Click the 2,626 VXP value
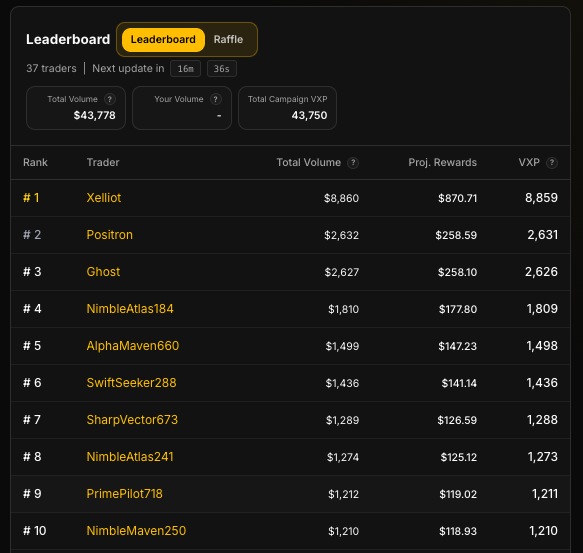This screenshot has width=583, height=553. click(541, 272)
